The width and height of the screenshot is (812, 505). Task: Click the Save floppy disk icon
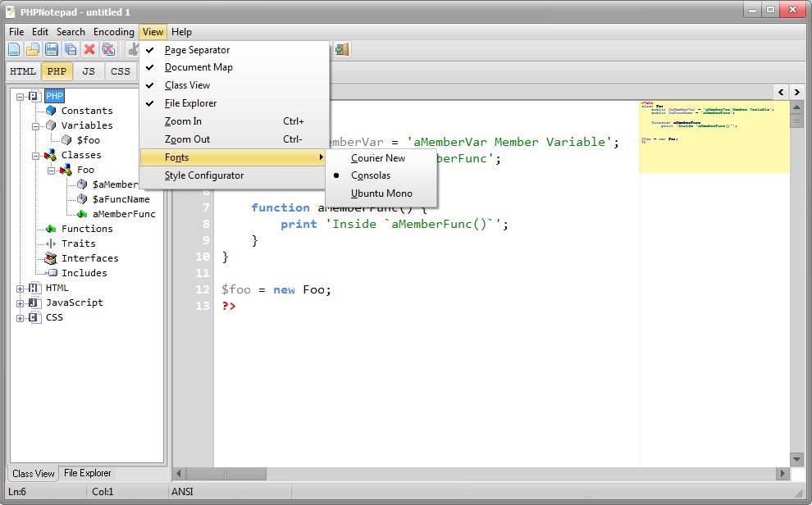(x=52, y=50)
